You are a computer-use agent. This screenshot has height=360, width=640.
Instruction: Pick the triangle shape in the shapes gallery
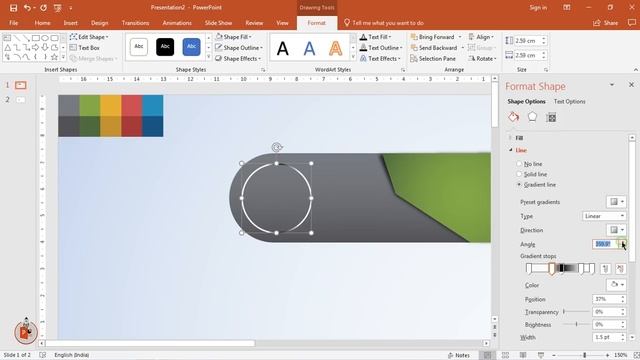[7, 48]
